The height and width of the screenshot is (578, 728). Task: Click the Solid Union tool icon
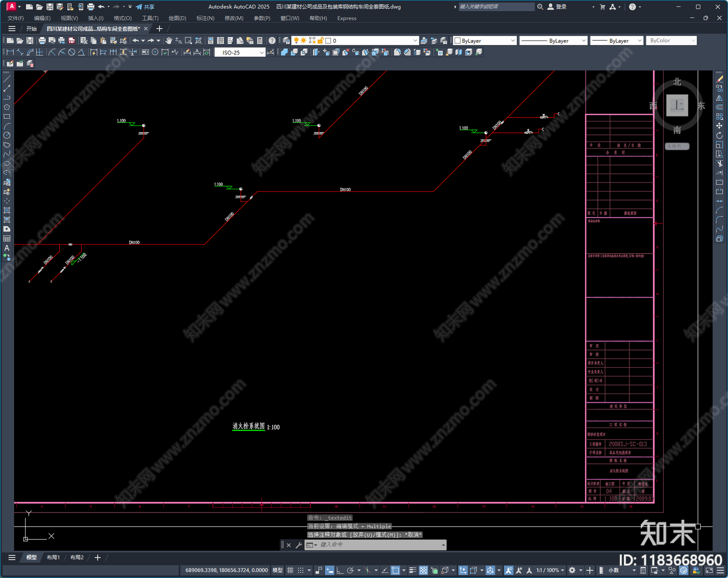point(284,52)
